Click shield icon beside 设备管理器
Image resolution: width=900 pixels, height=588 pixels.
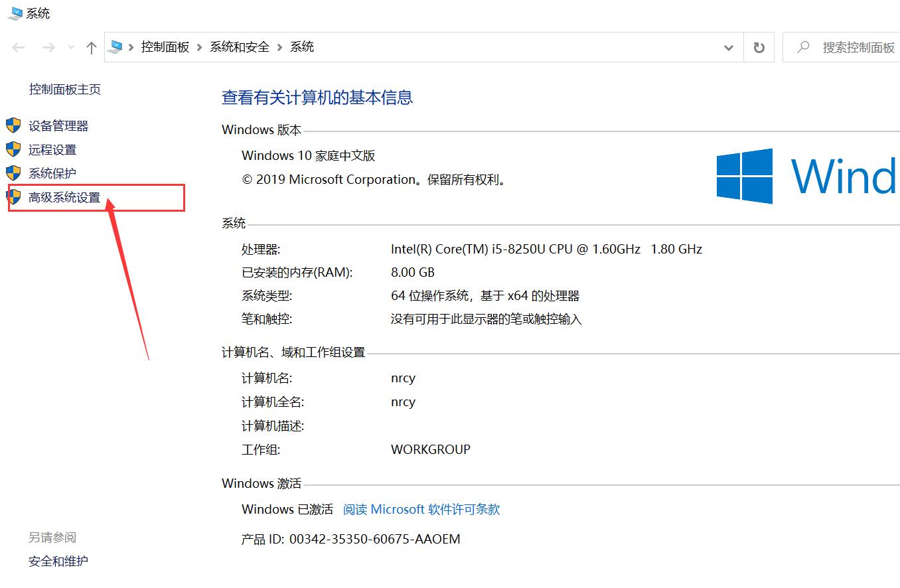tap(13, 125)
